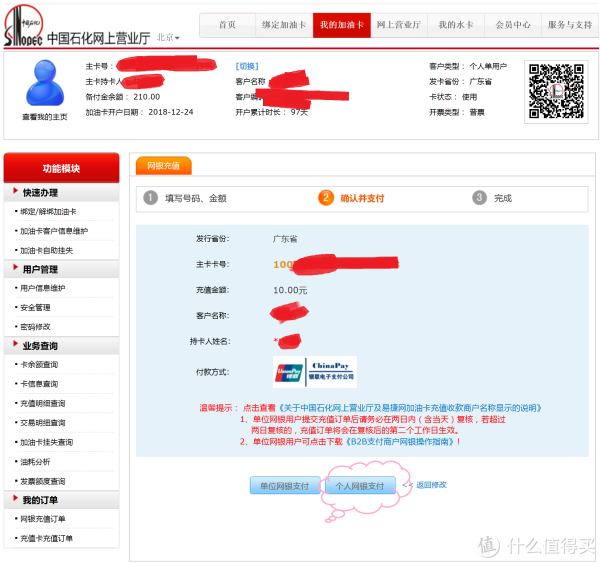The image size is (600, 563).
Task: Open 加油卡客户信息维护 in the sidebar
Action: tap(54, 231)
